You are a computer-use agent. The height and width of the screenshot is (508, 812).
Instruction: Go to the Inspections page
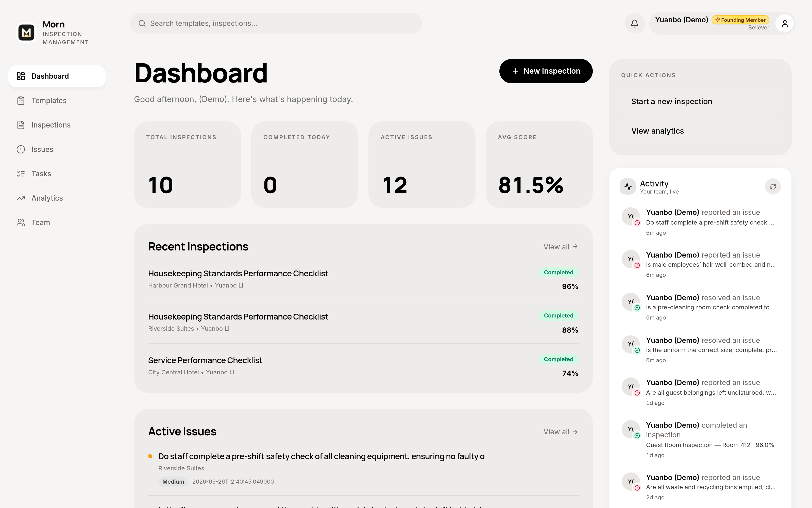tap(57, 125)
